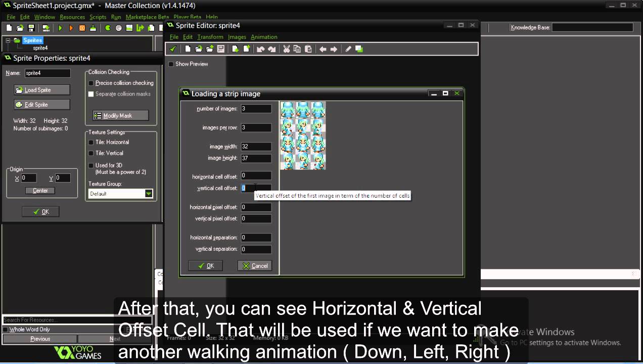Open the Transform menu in Sprite Editor
Screen dimensions: 643x364
[x=210, y=37]
